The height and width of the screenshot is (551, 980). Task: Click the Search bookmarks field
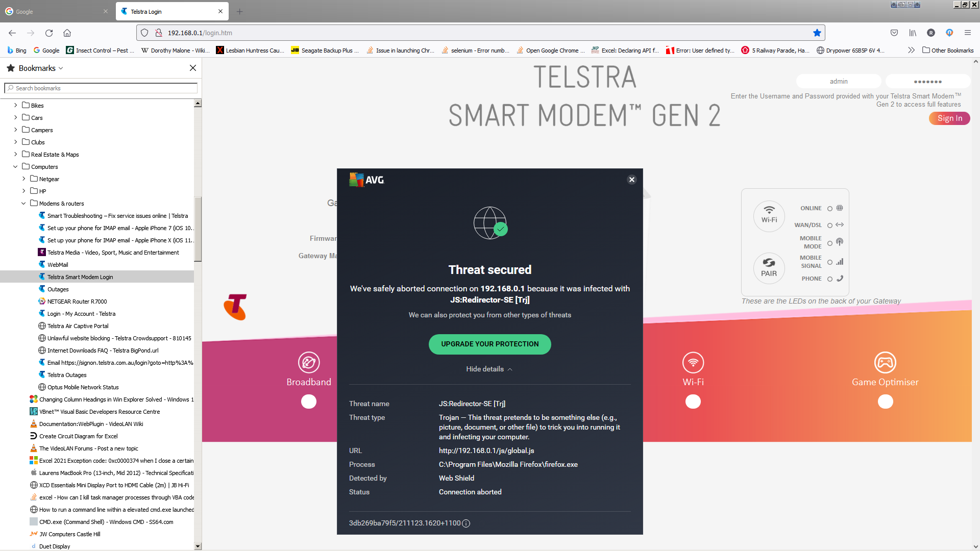[101, 88]
